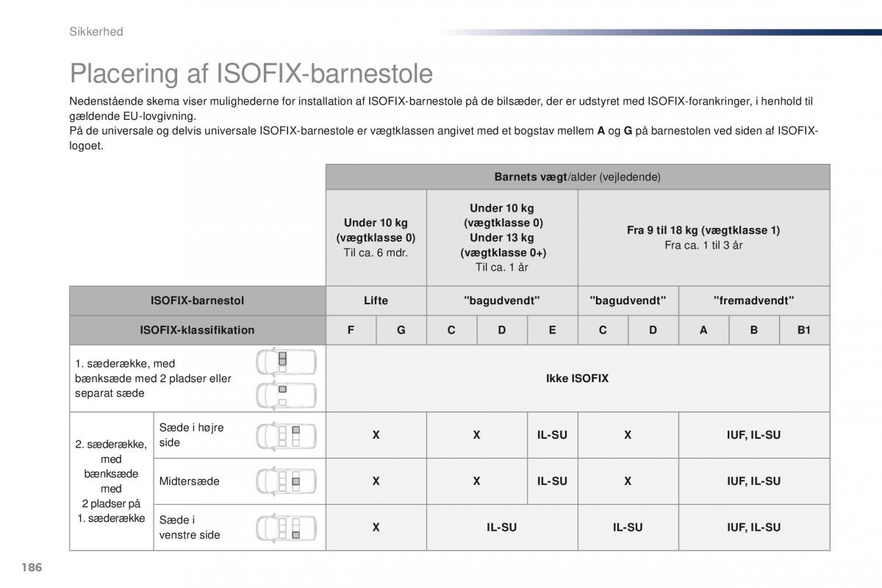Select classification 'F' cell
882x588 pixels.
click(351, 330)
